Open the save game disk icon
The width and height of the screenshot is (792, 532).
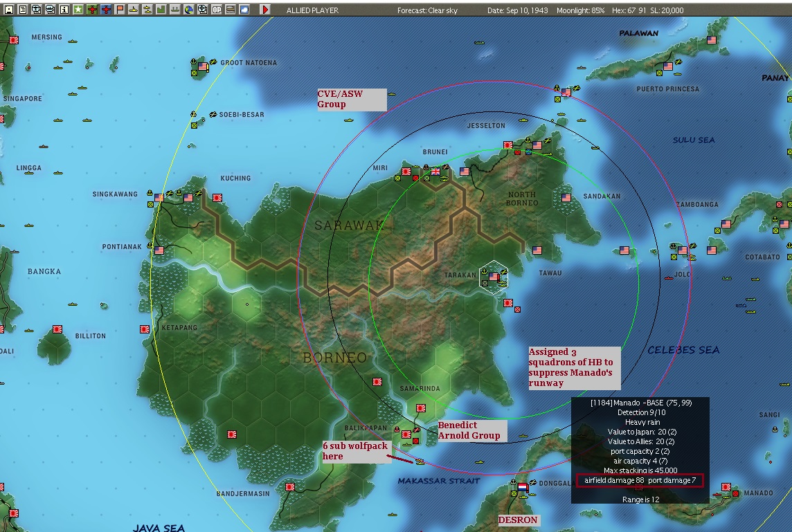pyautogui.click(x=8, y=10)
